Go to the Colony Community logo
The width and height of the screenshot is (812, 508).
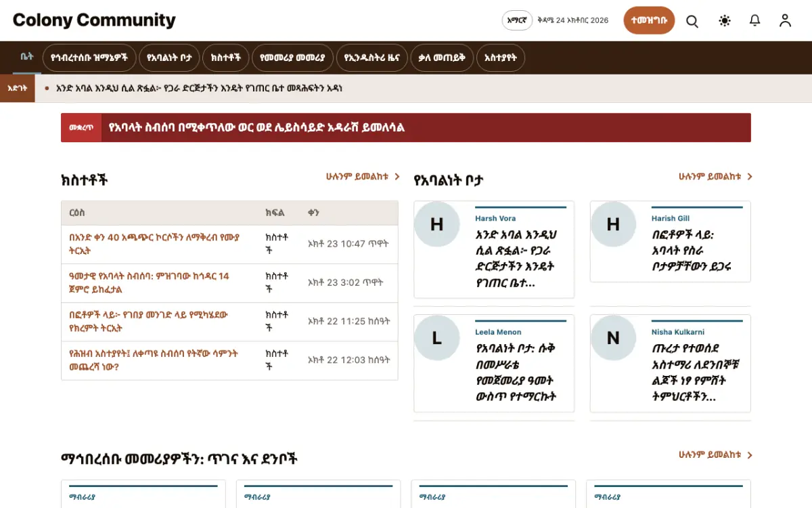(x=94, y=20)
